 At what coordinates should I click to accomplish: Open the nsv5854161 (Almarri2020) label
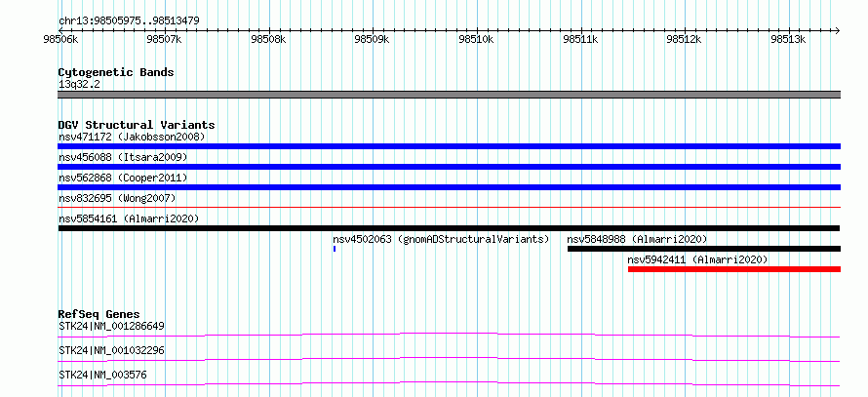coord(129,218)
